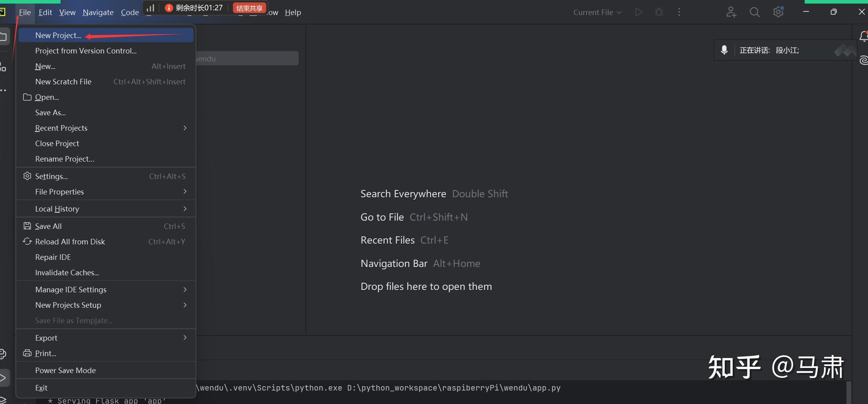This screenshot has width=868, height=404.
Task: Open the Navigate menu
Action: tap(98, 12)
